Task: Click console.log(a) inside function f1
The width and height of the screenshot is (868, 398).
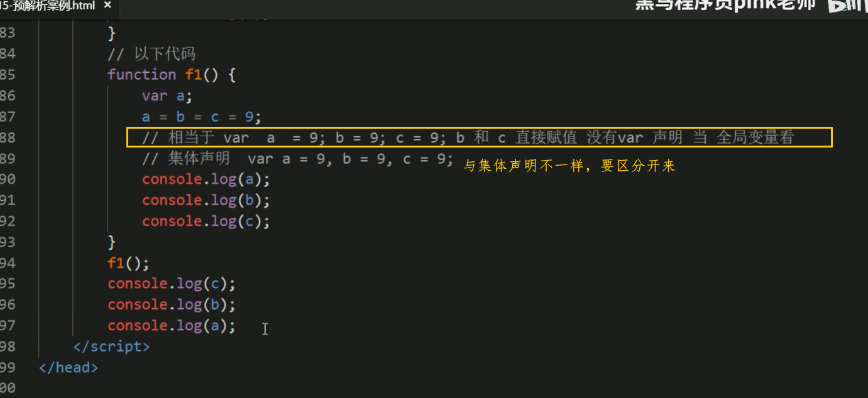Action: pos(206,179)
